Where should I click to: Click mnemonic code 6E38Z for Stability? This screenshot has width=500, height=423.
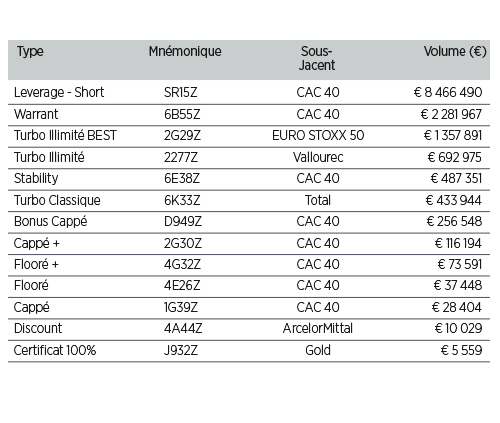pos(182,179)
